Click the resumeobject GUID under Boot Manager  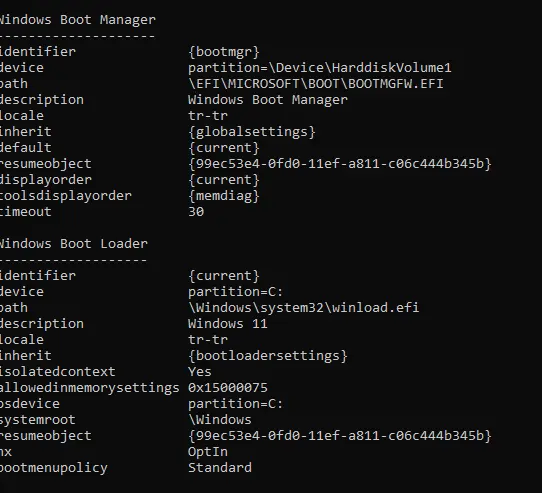[x=340, y=164]
